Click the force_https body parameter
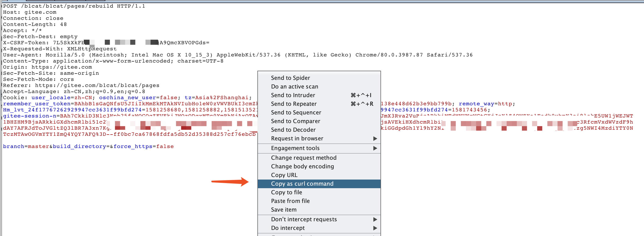 133,146
